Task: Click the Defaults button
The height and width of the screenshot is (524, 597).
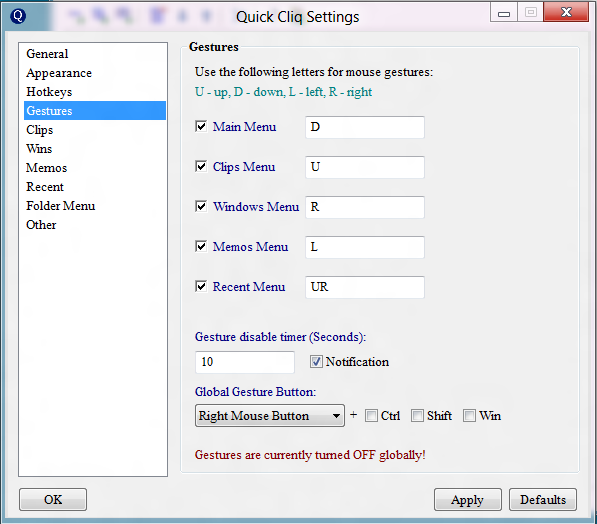Action: pos(543,500)
